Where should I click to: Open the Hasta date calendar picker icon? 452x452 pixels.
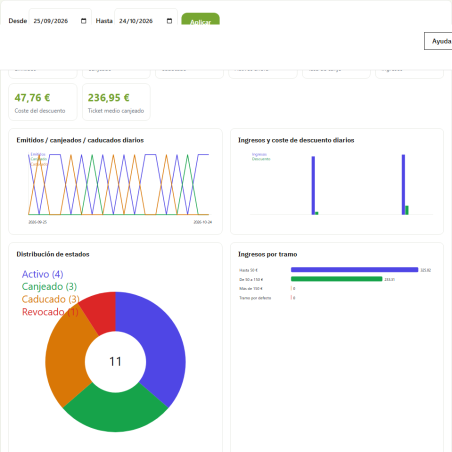[x=169, y=21]
